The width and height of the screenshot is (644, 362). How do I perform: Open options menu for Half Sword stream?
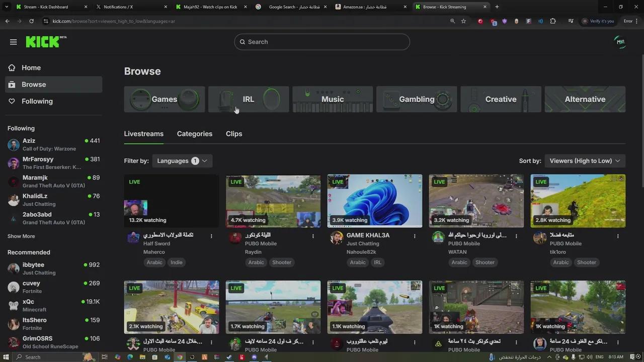pos(211,236)
